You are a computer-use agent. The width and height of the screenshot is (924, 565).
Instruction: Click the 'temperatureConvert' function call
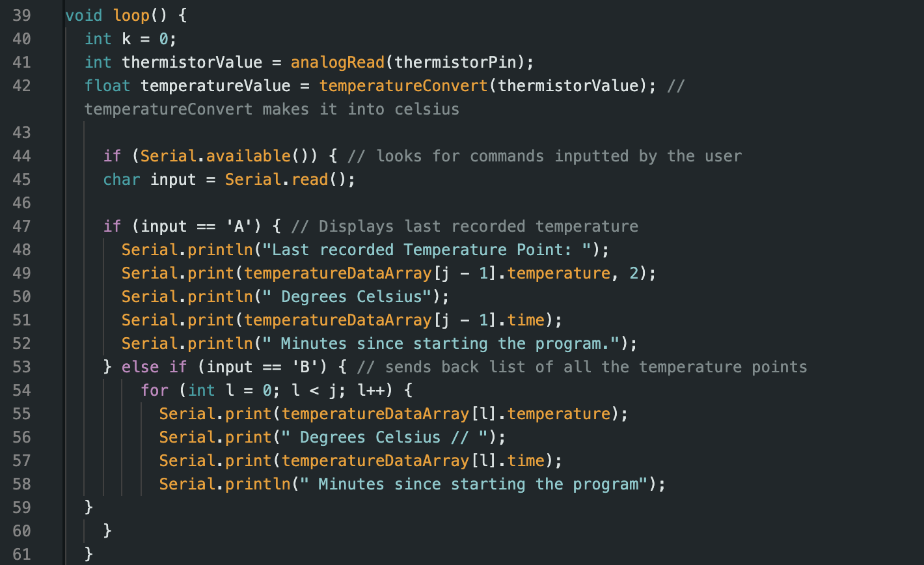click(x=403, y=86)
